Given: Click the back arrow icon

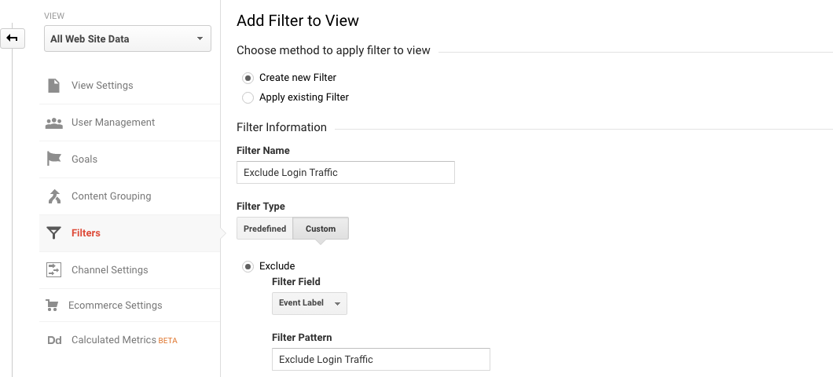Looking at the screenshot, I should (x=12, y=39).
